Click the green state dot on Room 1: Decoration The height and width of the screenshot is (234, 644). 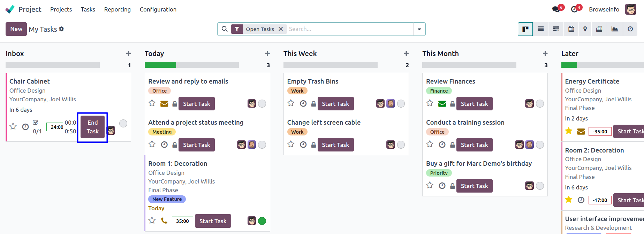(262, 221)
